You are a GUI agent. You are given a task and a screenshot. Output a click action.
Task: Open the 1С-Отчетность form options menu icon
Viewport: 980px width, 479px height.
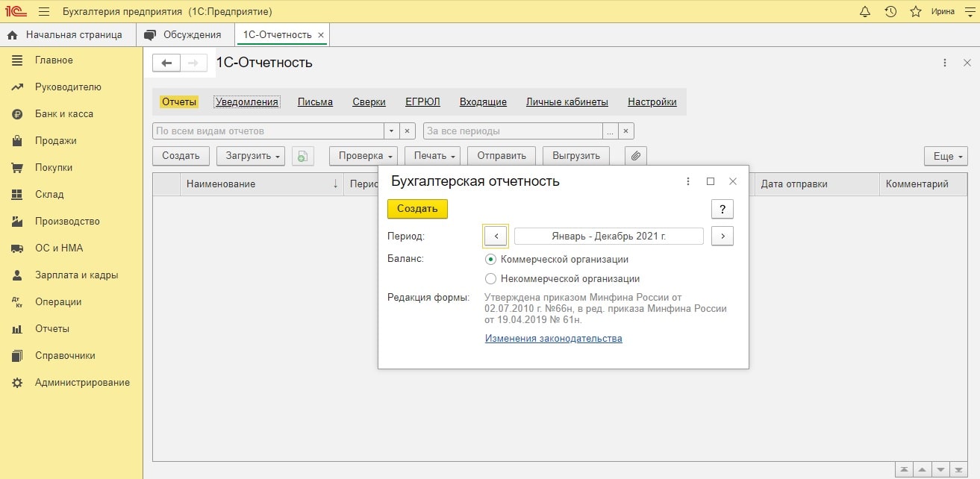(x=945, y=63)
